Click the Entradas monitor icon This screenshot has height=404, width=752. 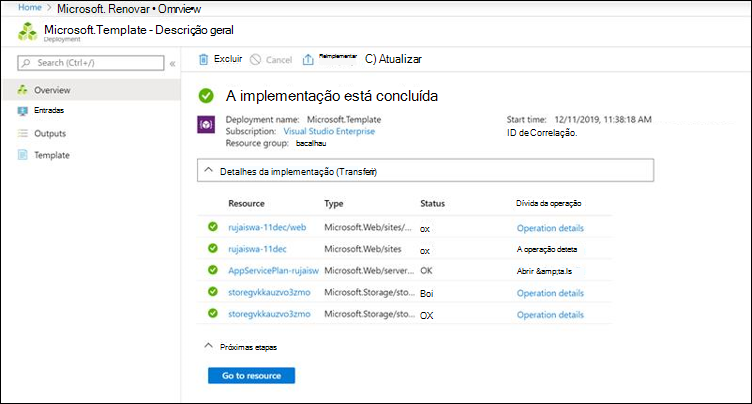point(23,111)
